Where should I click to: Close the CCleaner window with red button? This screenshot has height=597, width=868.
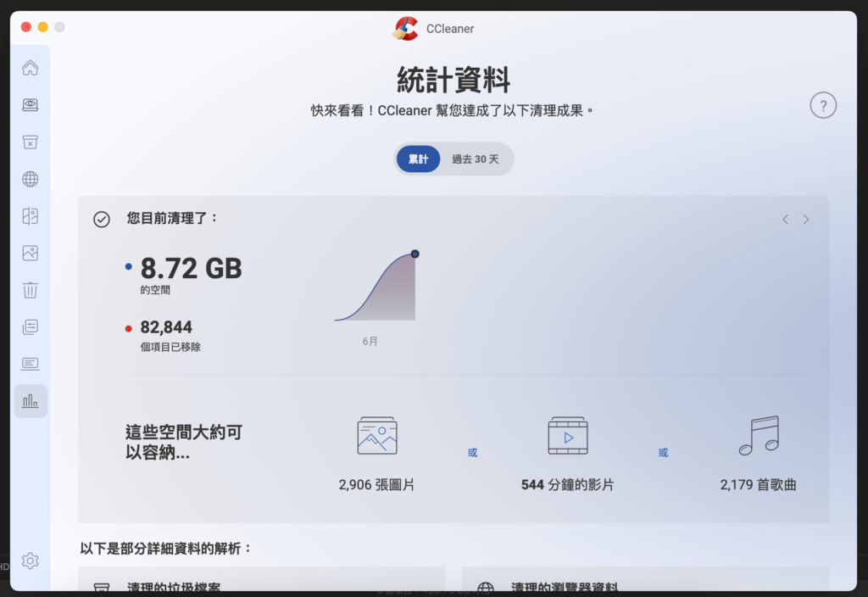point(26,26)
